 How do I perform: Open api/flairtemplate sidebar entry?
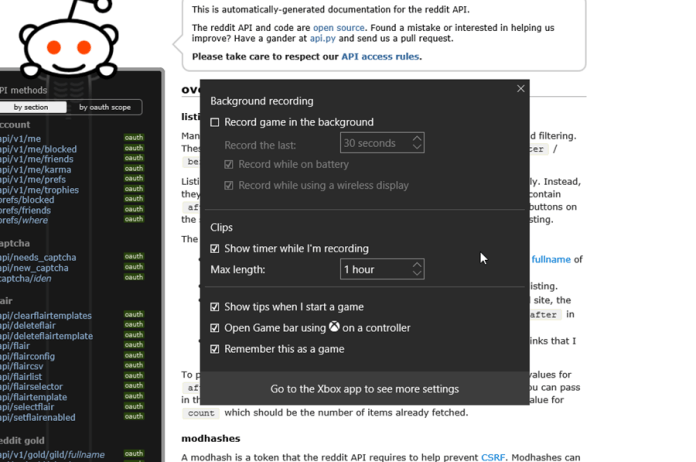tap(34, 397)
